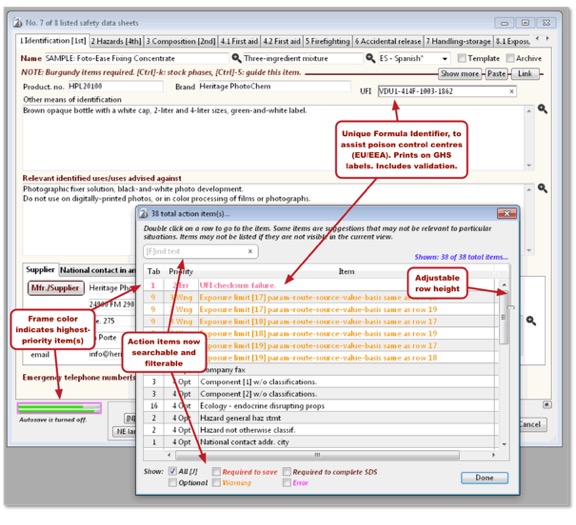The width and height of the screenshot is (576, 525).
Task: Click the action list horizontal scrollbar
Action: point(317,455)
